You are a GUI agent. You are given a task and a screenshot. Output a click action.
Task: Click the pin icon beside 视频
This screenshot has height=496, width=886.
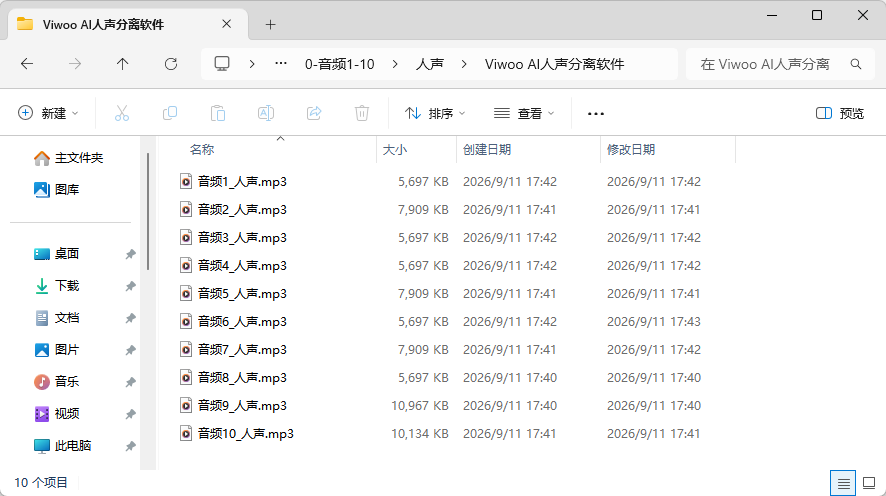point(131,414)
